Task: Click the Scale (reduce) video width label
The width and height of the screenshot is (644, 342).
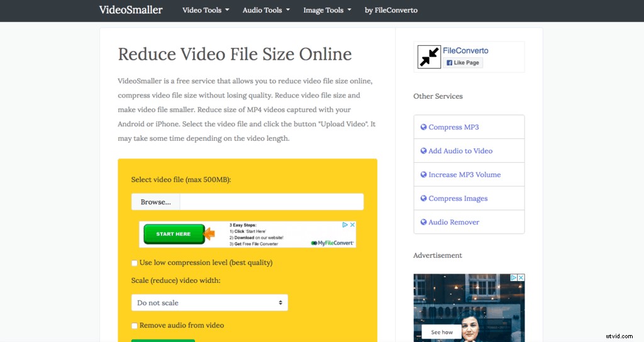Action: (176, 280)
